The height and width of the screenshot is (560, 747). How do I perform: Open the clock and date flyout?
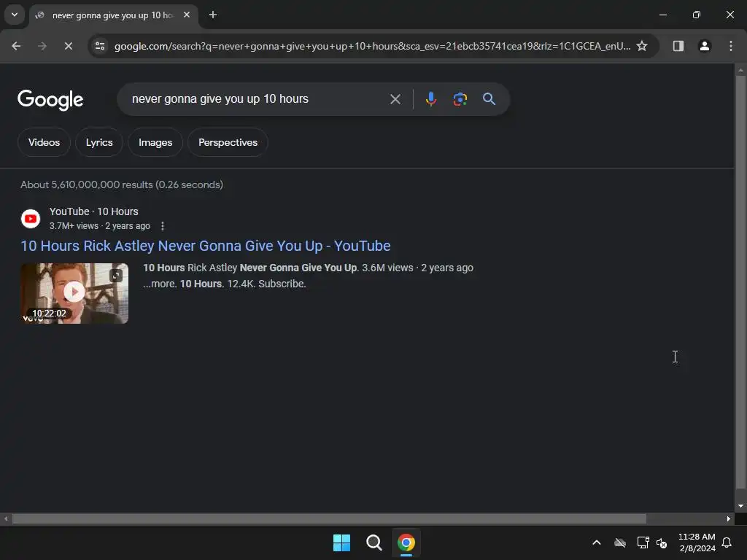697,542
